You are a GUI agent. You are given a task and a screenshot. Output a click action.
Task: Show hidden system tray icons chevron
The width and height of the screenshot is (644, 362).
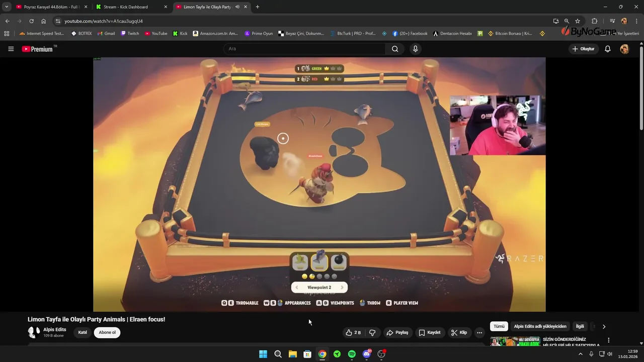(x=580, y=354)
